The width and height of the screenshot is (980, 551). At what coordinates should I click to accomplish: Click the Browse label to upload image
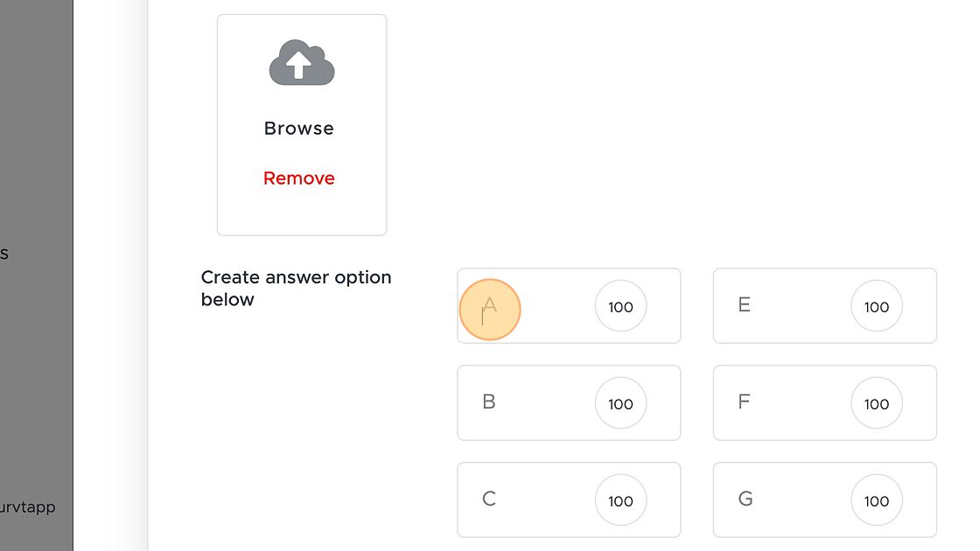coord(298,128)
